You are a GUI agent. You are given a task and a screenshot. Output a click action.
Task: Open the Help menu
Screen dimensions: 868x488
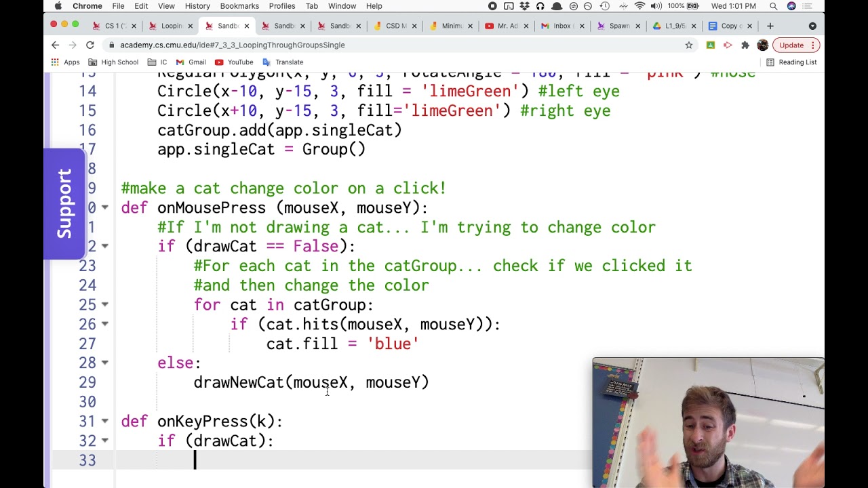pos(374,6)
